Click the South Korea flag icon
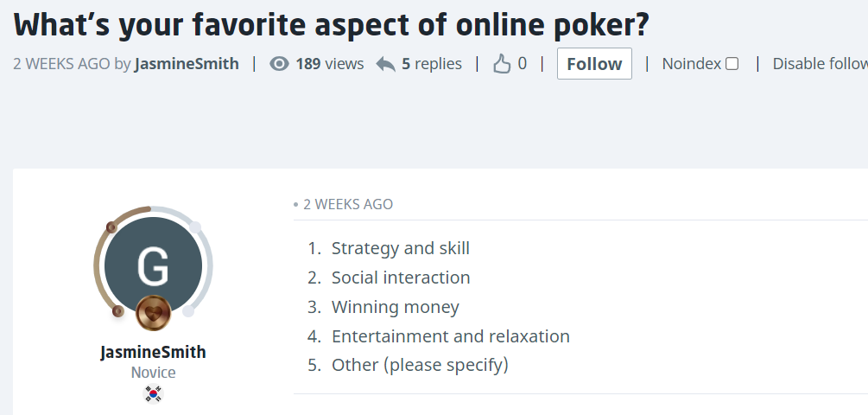 pyautogui.click(x=153, y=394)
